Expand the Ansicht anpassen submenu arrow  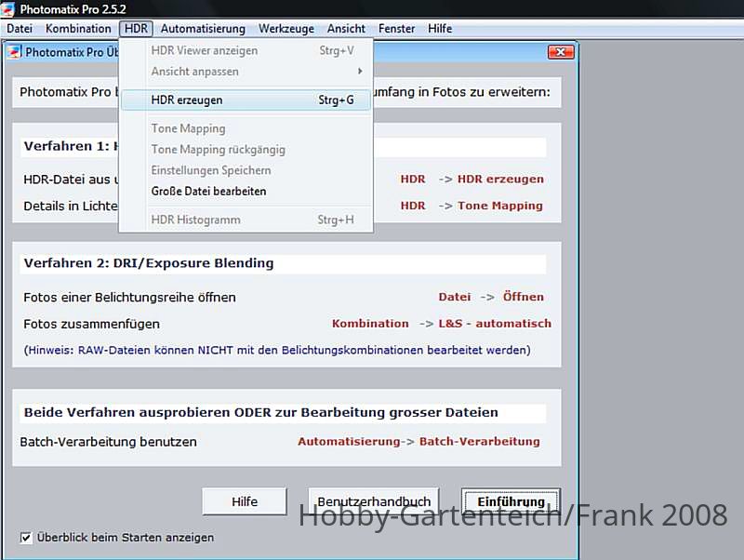pyautogui.click(x=360, y=72)
